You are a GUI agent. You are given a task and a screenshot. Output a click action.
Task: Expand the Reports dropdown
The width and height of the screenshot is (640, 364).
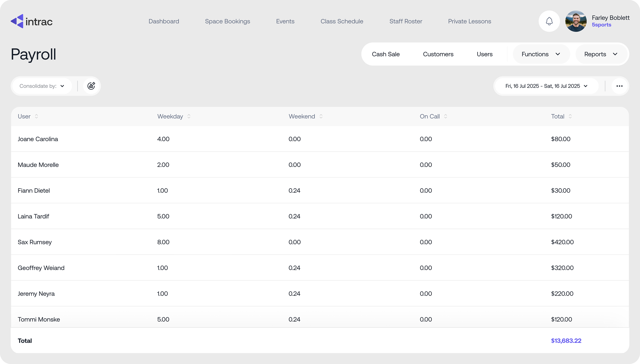(601, 54)
